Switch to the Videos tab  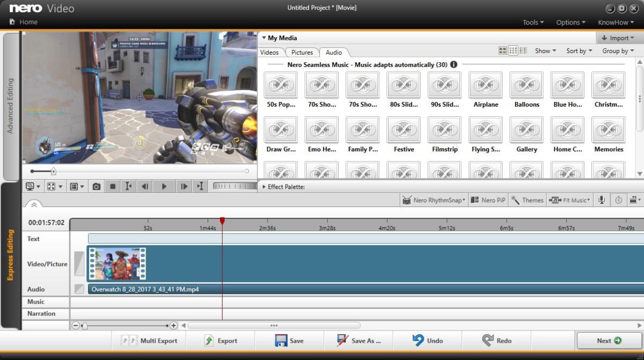click(269, 52)
